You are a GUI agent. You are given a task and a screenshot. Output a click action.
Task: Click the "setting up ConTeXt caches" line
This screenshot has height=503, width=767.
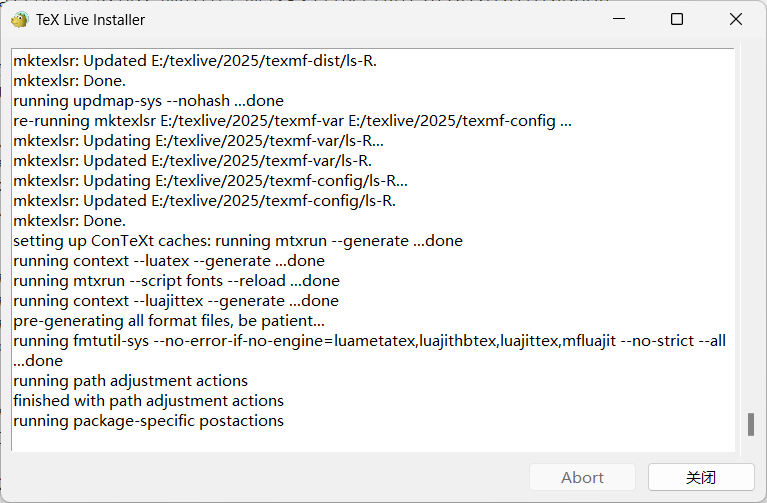238,241
